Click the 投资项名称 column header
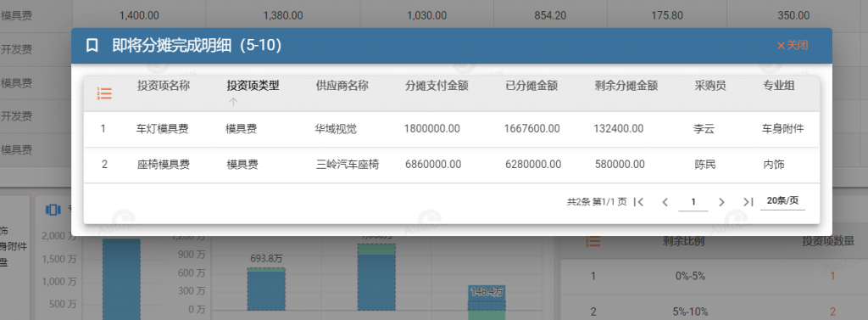The image size is (868, 320). coord(164,86)
